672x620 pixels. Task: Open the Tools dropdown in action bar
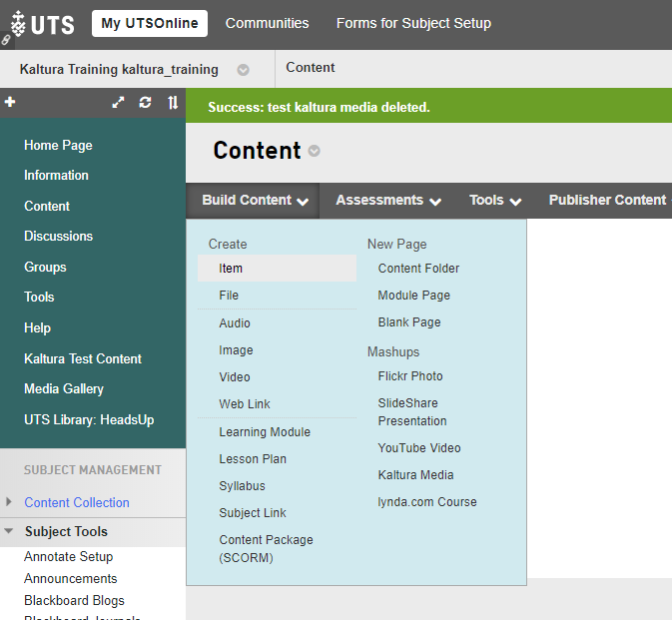[495, 201]
